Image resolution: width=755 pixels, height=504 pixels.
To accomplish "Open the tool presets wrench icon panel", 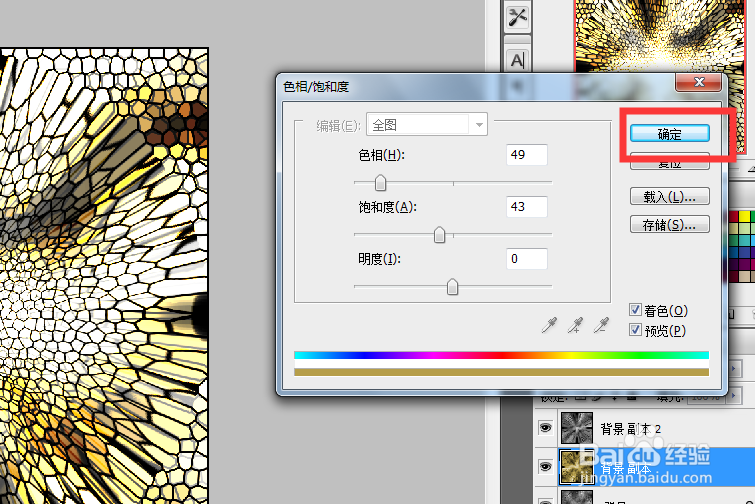I will [517, 17].
